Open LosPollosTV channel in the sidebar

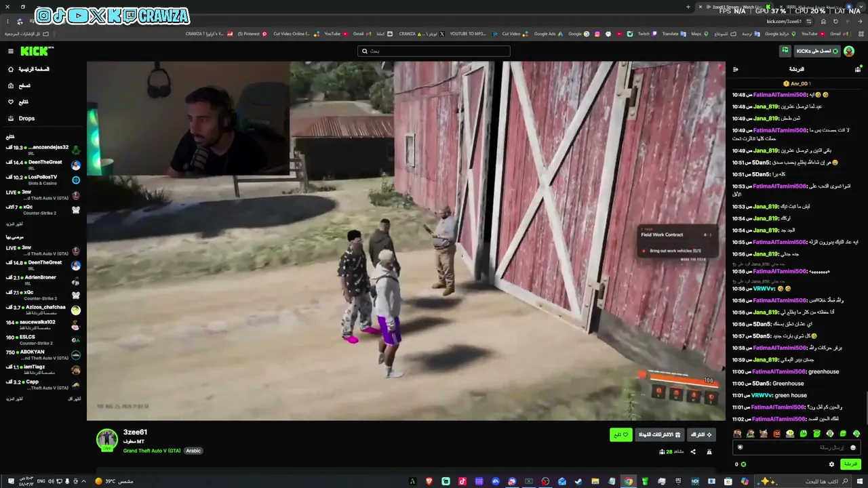[x=43, y=180]
